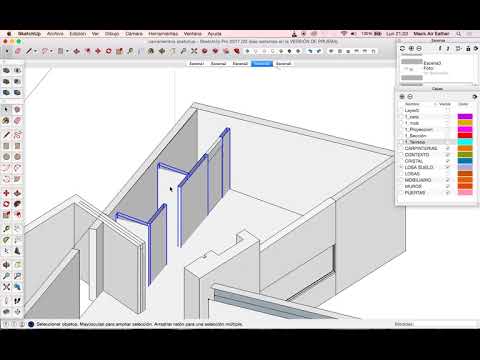Set MUROS as active layer radio button

coord(401,186)
